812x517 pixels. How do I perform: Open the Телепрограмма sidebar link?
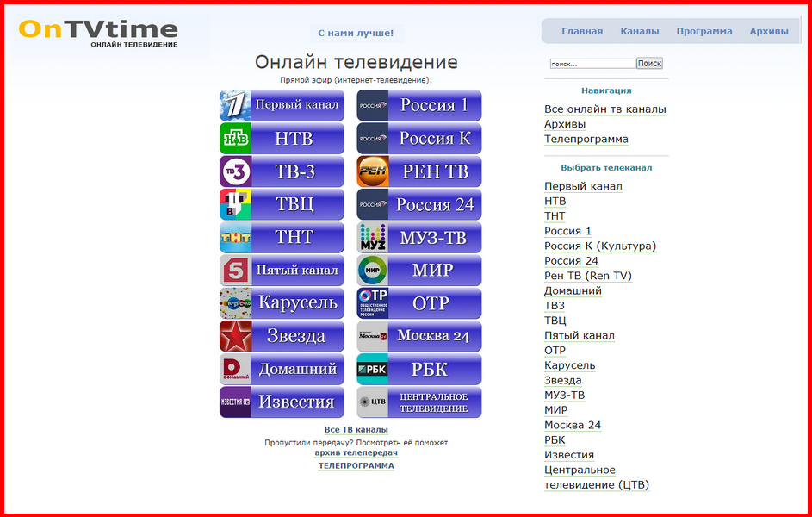click(586, 140)
